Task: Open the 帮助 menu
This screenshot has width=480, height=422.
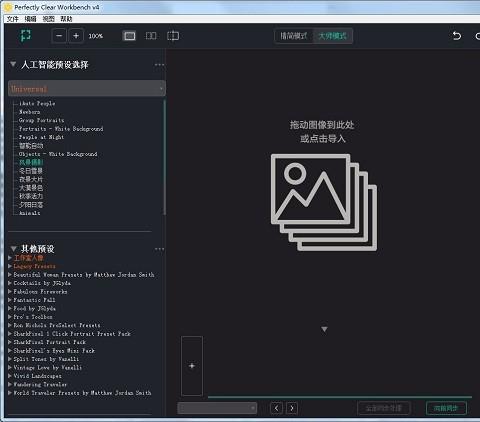Action: pos(66,19)
